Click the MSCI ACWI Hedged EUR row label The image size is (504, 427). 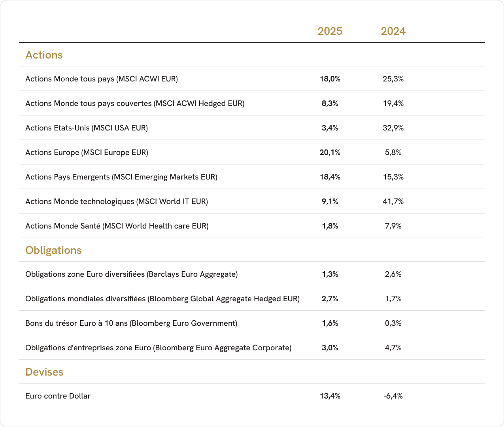point(135,104)
